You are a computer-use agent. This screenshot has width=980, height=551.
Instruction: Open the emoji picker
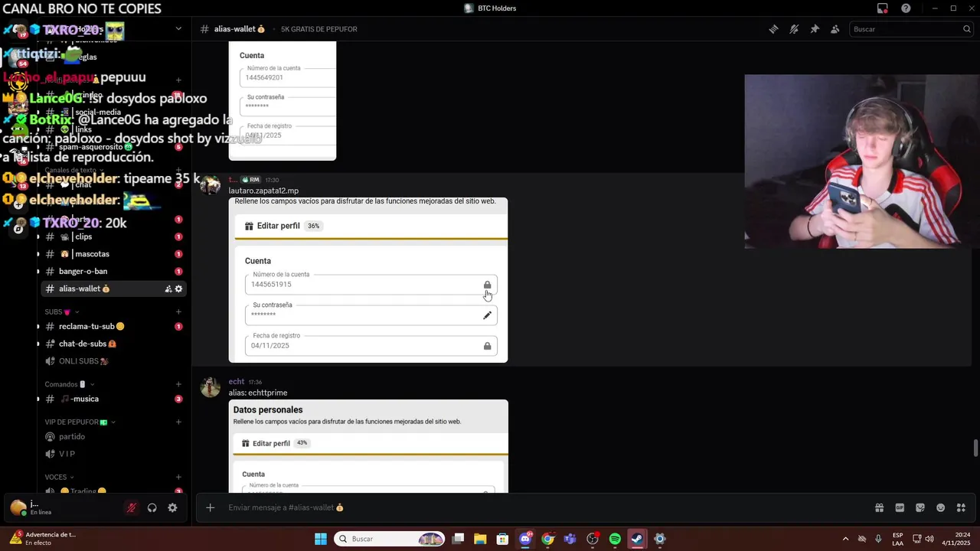click(941, 507)
